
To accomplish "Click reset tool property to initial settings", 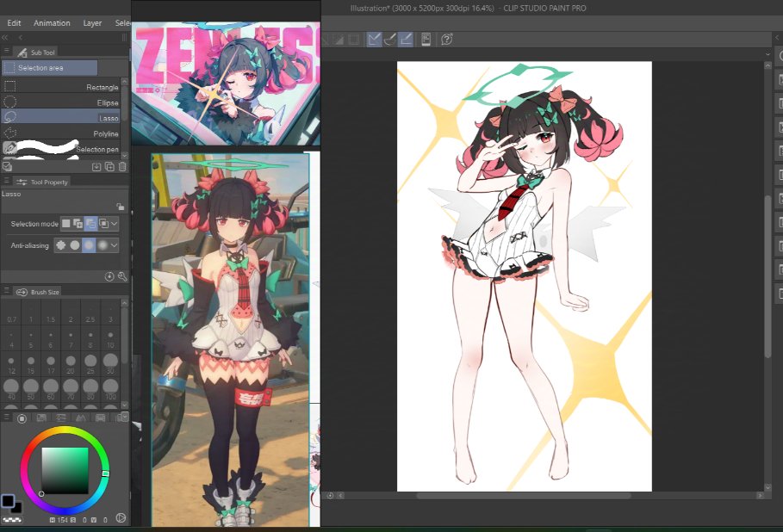I will coord(109,276).
